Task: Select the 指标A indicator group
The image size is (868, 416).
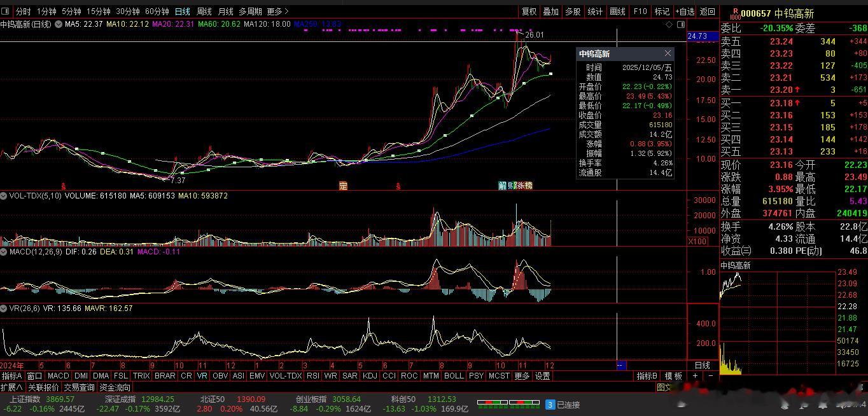Action: tap(12, 376)
